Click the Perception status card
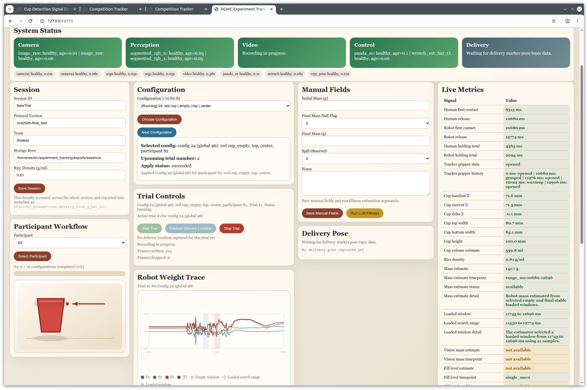This screenshot has width=588, height=390. tap(180, 53)
